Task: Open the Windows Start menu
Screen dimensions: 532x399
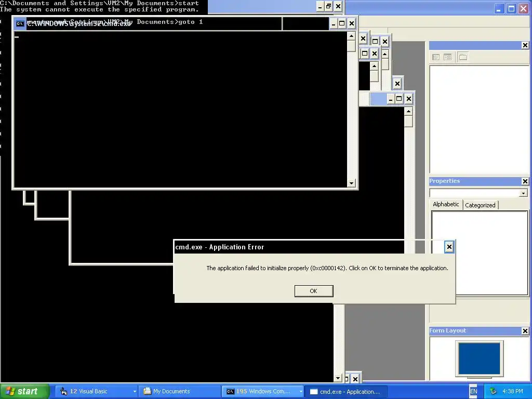Action: 24,391
